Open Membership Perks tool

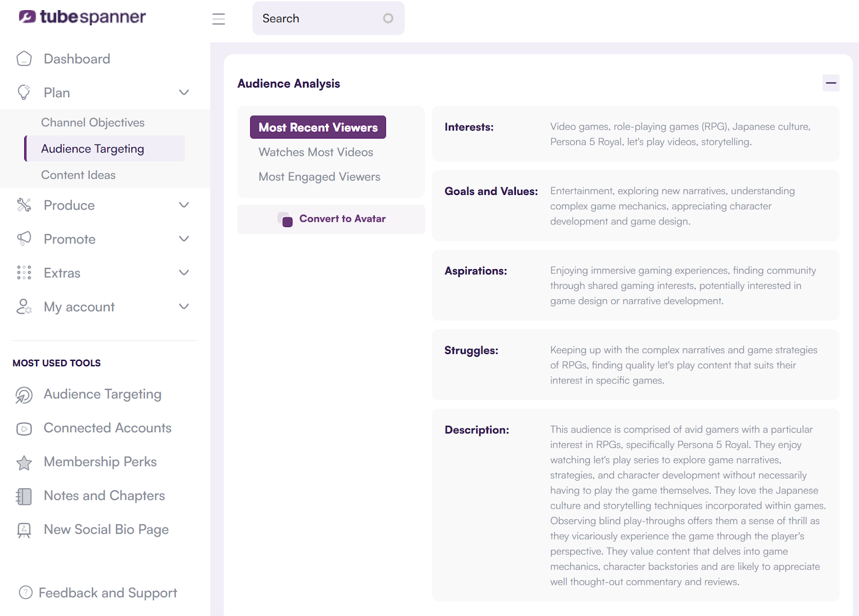100,462
